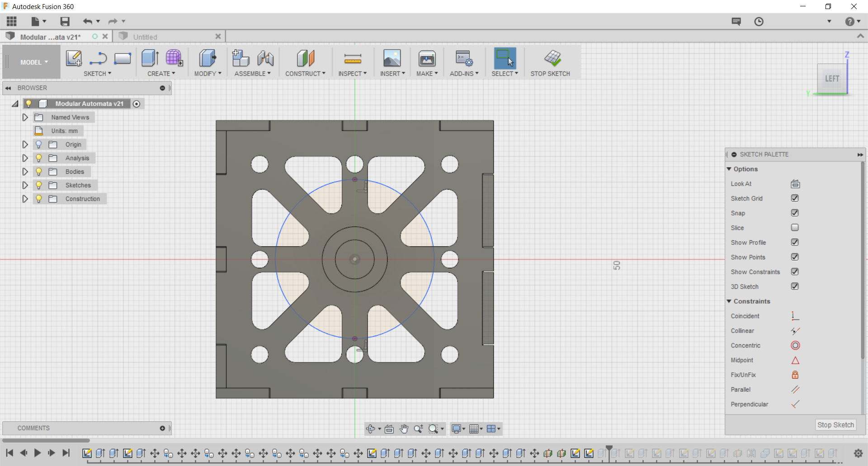Apply the Coincident constraint
868x466 pixels.
click(795, 316)
